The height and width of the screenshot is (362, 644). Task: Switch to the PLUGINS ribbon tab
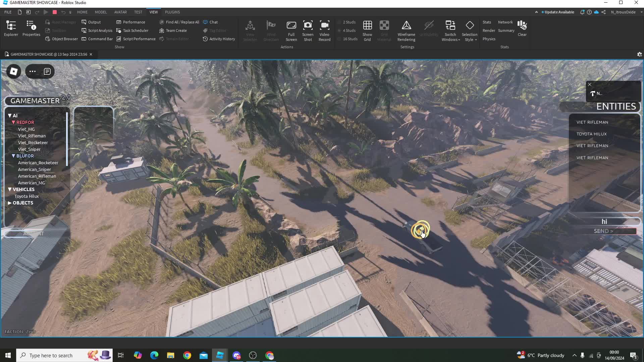click(x=172, y=12)
